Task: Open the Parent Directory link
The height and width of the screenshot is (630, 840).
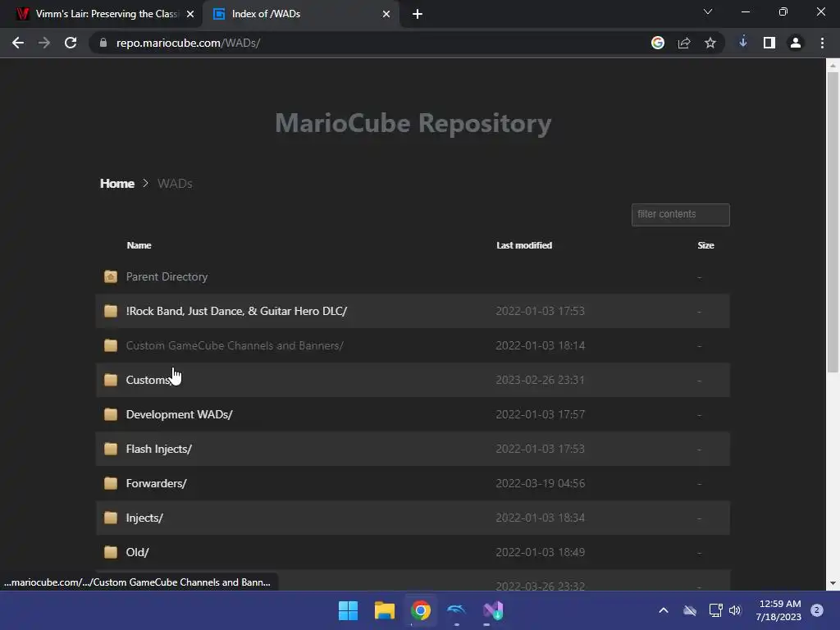Action: [x=167, y=276]
